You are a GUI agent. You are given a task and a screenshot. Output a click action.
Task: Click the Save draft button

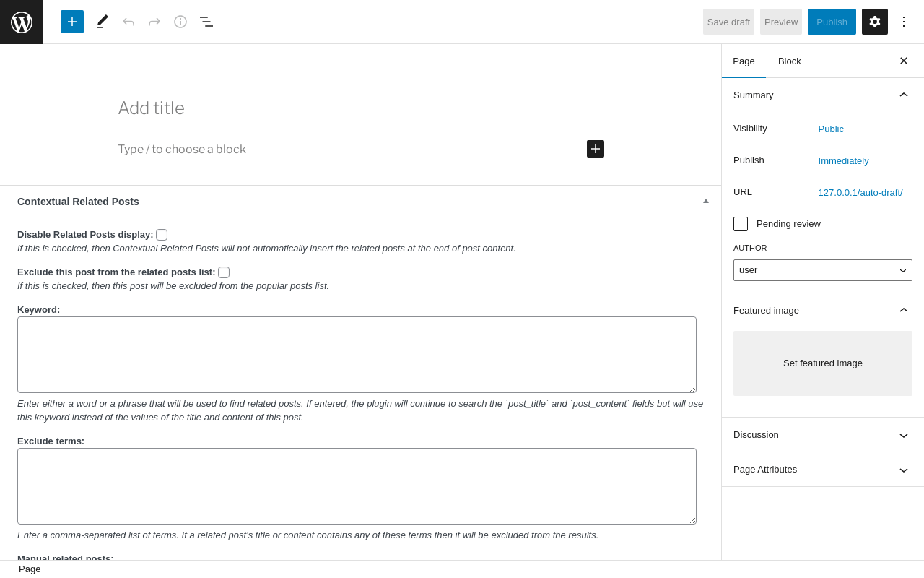pyautogui.click(x=728, y=22)
